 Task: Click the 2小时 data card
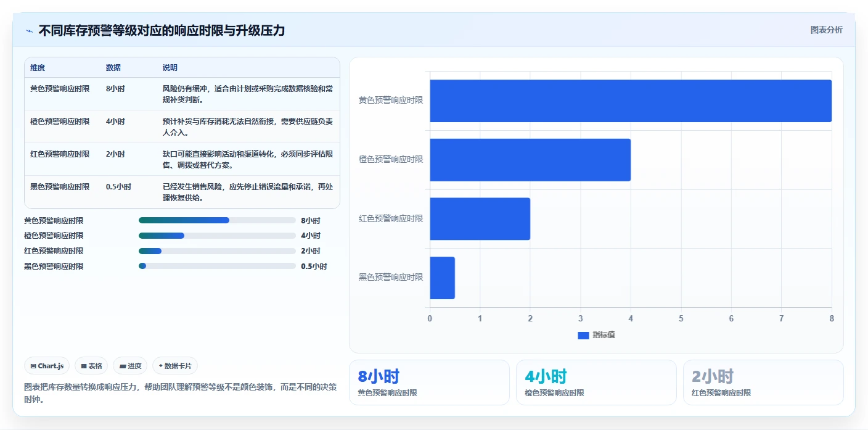(x=763, y=382)
